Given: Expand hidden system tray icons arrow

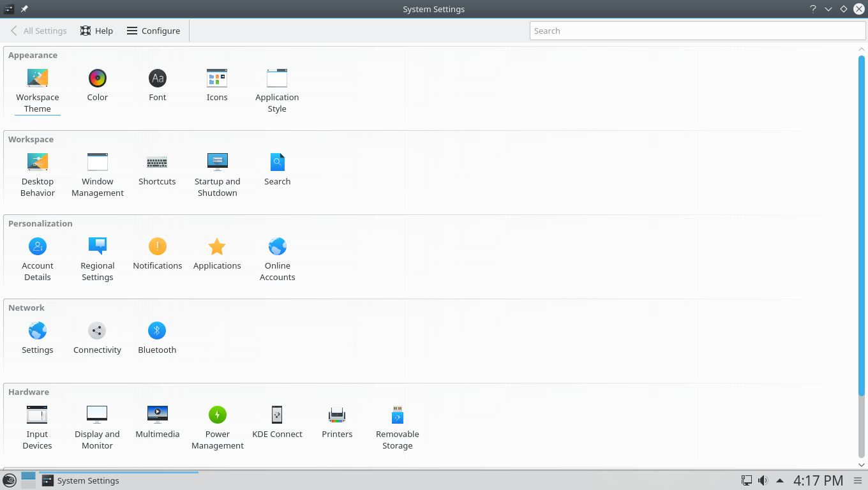Looking at the screenshot, I should point(779,480).
